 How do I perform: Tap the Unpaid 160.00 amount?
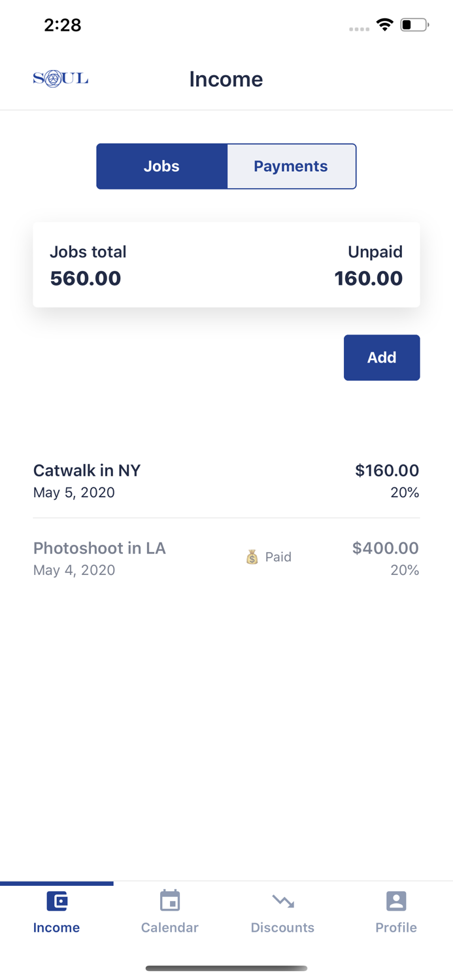pyautogui.click(x=369, y=278)
